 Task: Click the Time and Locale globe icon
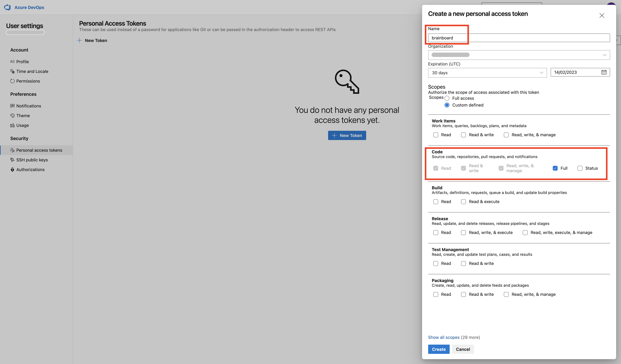pos(12,71)
